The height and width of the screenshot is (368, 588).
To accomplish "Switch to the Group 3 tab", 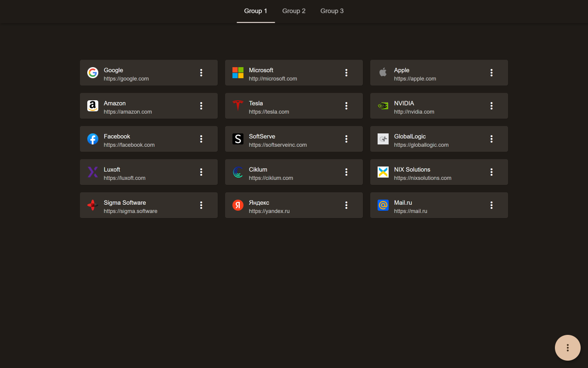I will tap(332, 11).
